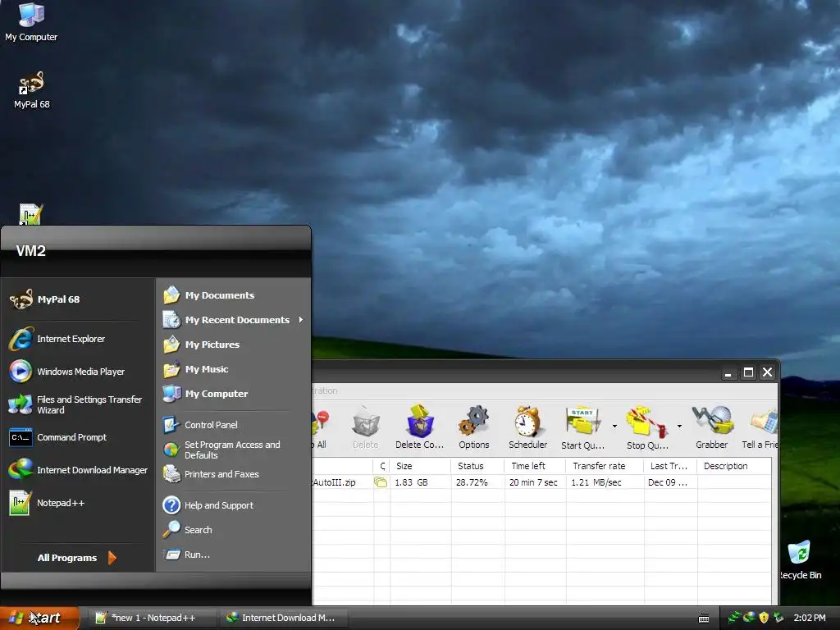Viewport: 840px width, 630px height.
Task: Click the on-screen keyboard tray icon
Action: coord(704,619)
